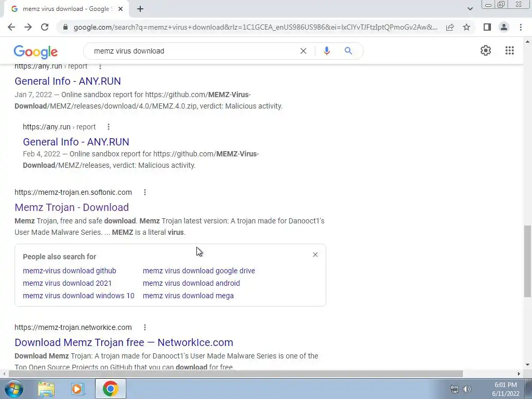Search memz virus download android
Screen dimensions: 532x399
pyautogui.click(x=191, y=283)
